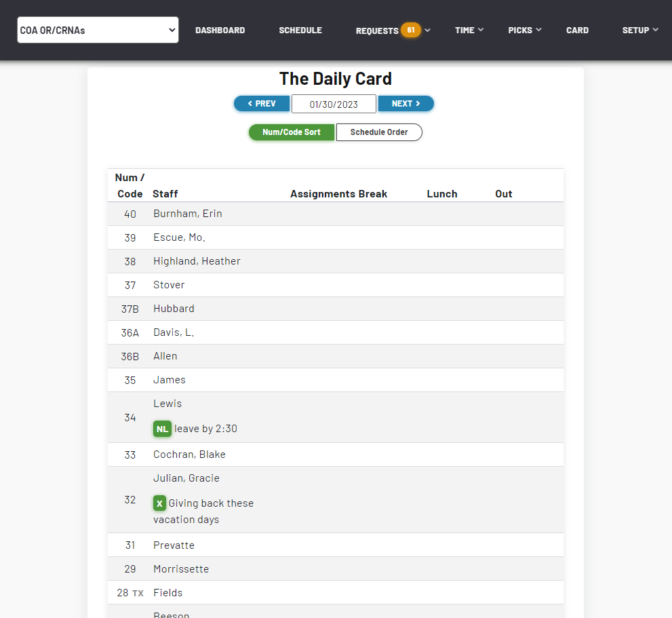Select Cochran, Blake from the staff list

click(189, 454)
